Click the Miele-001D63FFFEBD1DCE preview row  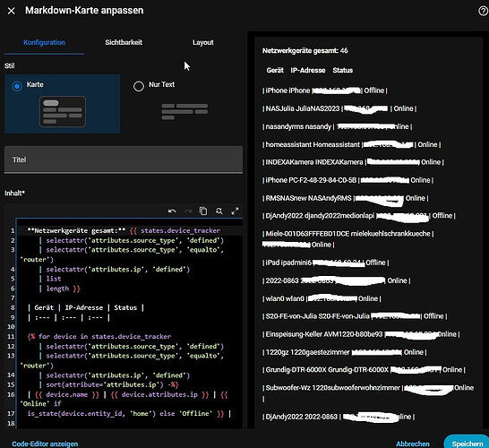click(x=347, y=239)
